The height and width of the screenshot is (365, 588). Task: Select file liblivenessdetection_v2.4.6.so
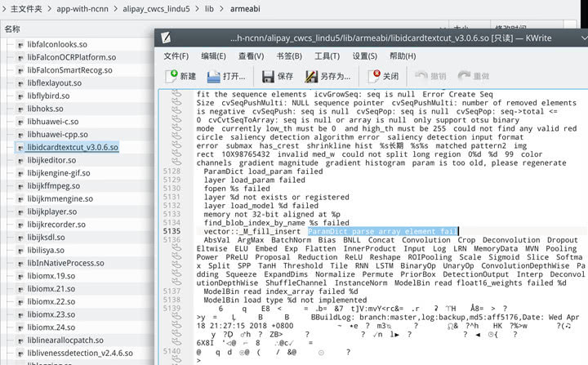click(80, 353)
